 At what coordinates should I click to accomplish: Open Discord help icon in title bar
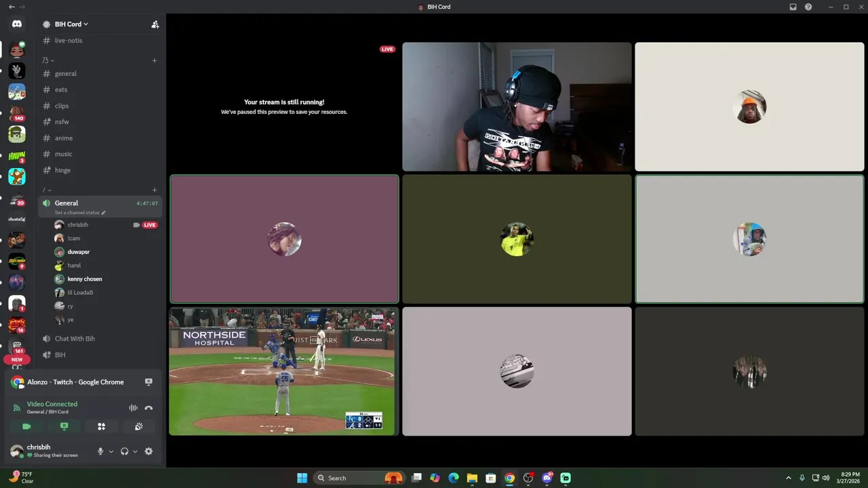coord(808,7)
